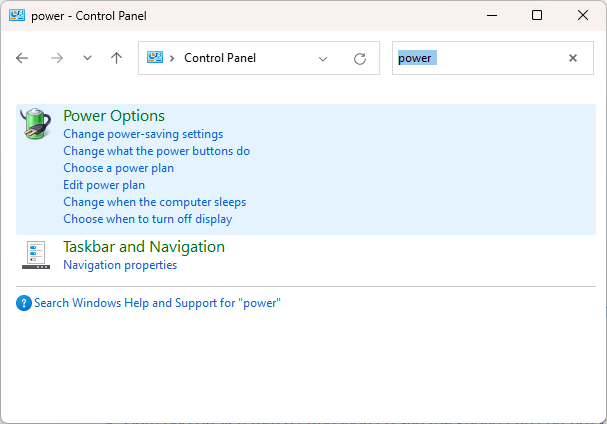Open the recent locations dropdown chevron
Screen dimensions: 607x424
pos(87,58)
